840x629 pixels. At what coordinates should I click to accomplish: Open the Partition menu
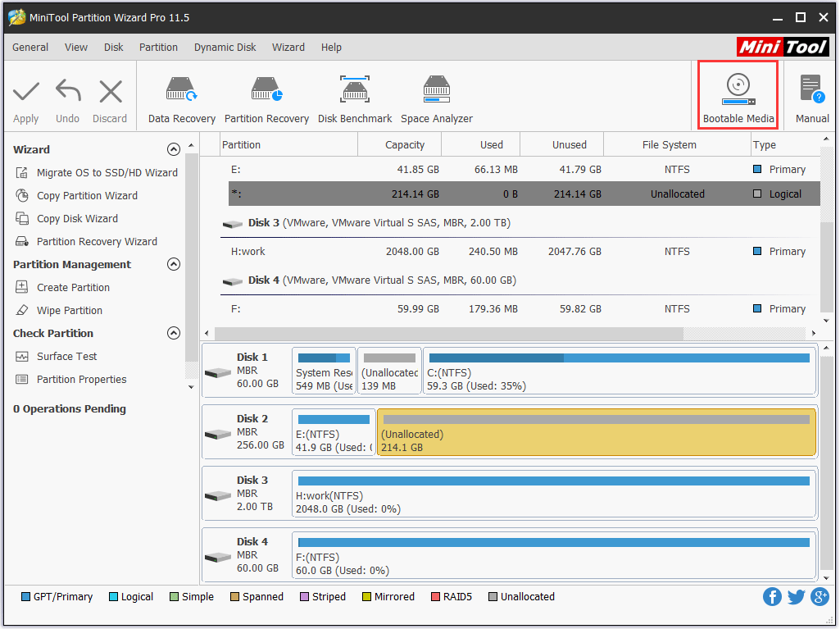point(158,48)
